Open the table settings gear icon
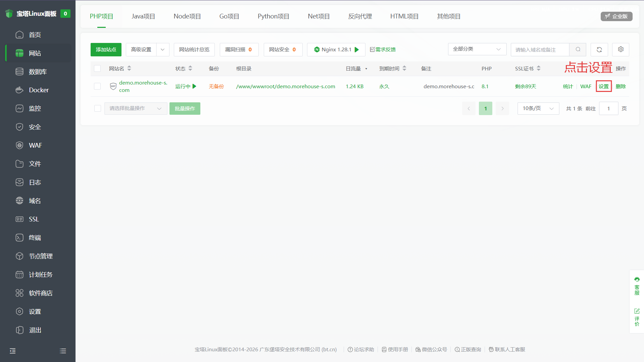 click(621, 50)
